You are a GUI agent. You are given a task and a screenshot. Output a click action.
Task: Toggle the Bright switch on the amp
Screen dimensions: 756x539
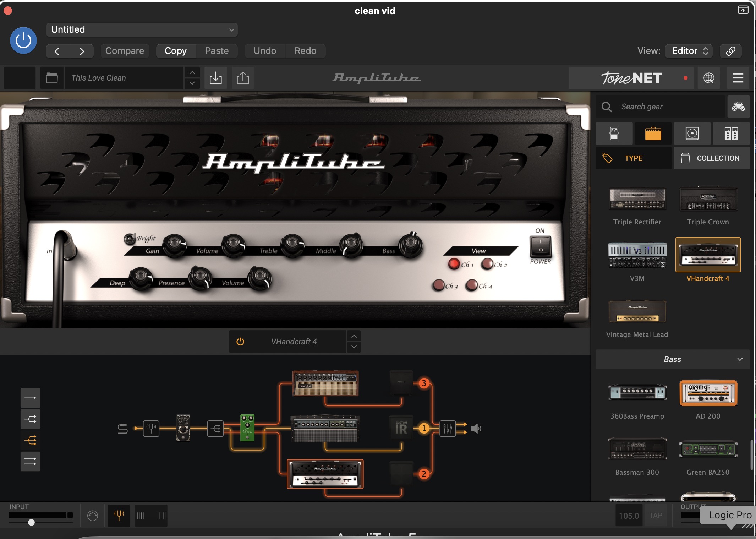[129, 239]
